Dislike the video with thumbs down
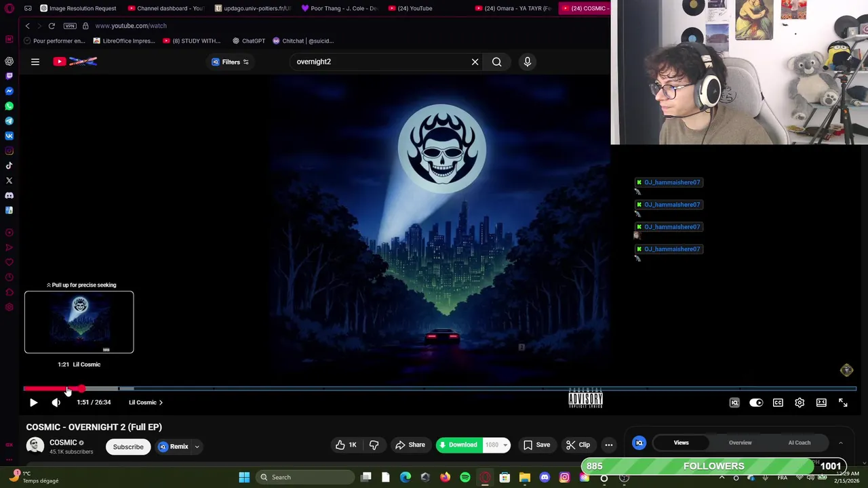 click(374, 445)
